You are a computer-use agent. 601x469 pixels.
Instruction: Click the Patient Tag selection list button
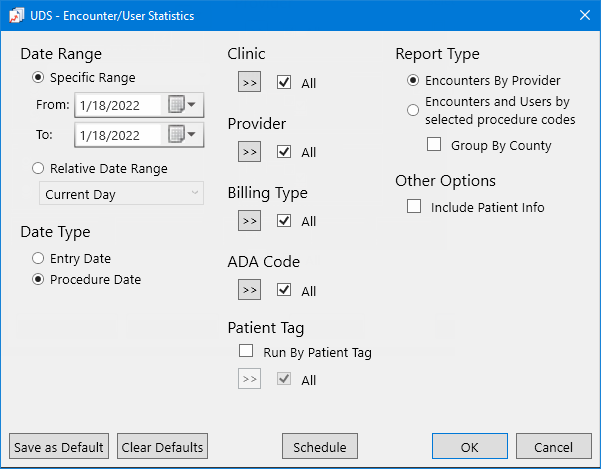(250, 379)
